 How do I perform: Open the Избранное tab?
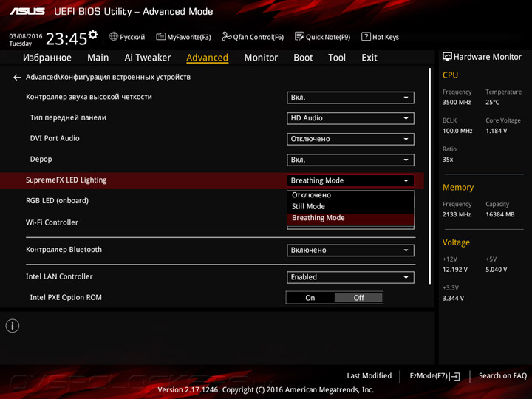[47, 58]
